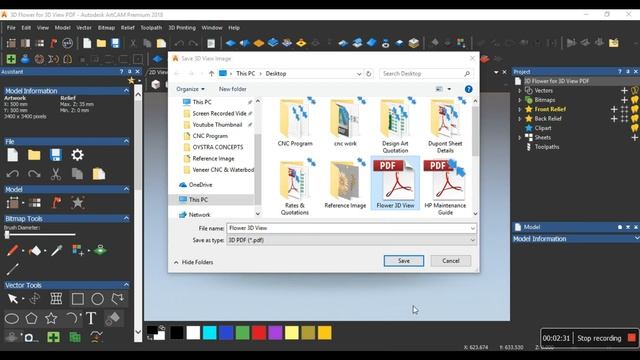The height and width of the screenshot is (360, 640).
Task: Select the purple color swatch
Action: tap(275, 333)
